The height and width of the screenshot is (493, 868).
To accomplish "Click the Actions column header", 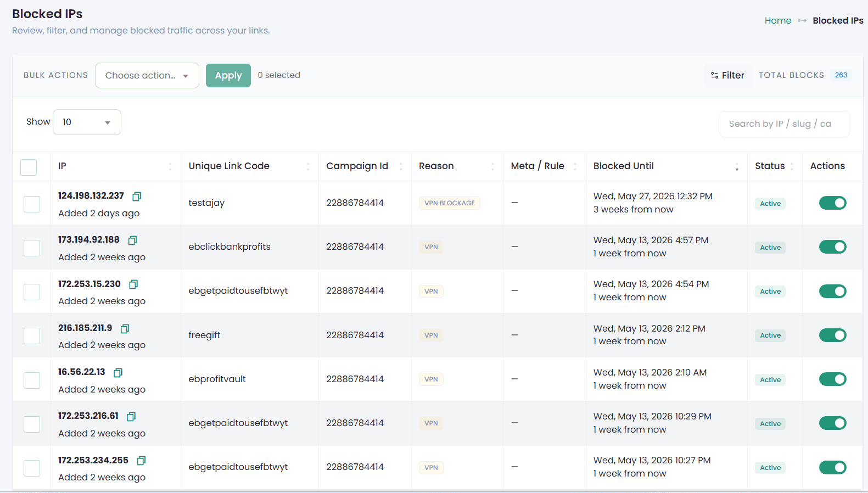I will [827, 166].
